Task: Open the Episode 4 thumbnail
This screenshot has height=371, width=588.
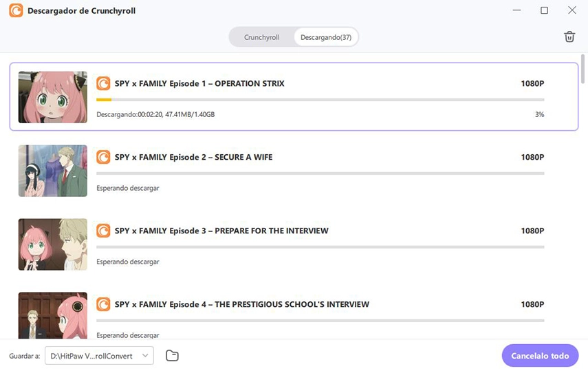Action: click(53, 315)
